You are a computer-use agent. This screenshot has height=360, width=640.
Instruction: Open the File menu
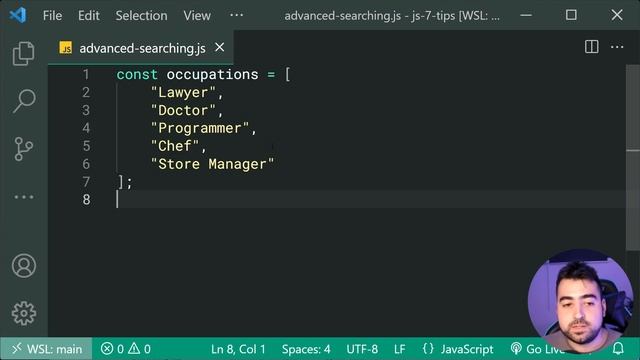click(53, 16)
